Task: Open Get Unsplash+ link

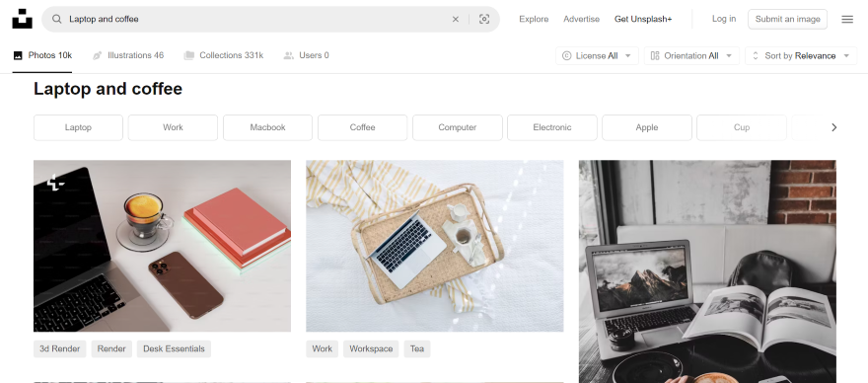Action: click(643, 19)
